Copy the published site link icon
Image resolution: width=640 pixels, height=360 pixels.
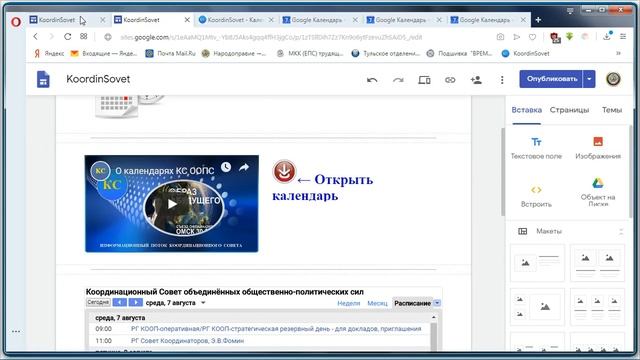pos(450,80)
